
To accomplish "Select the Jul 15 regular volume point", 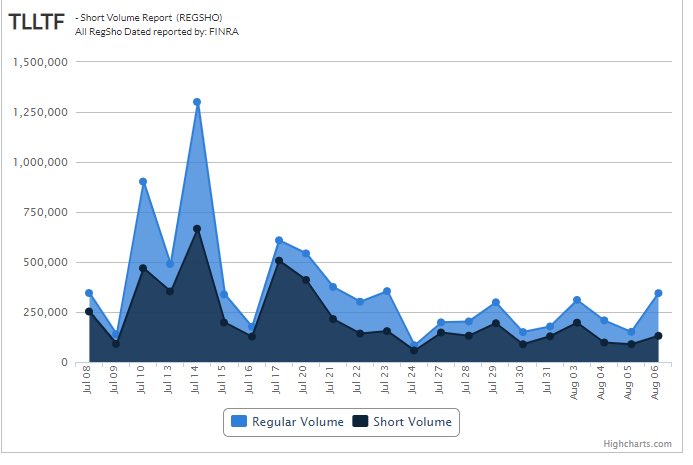I will [224, 294].
